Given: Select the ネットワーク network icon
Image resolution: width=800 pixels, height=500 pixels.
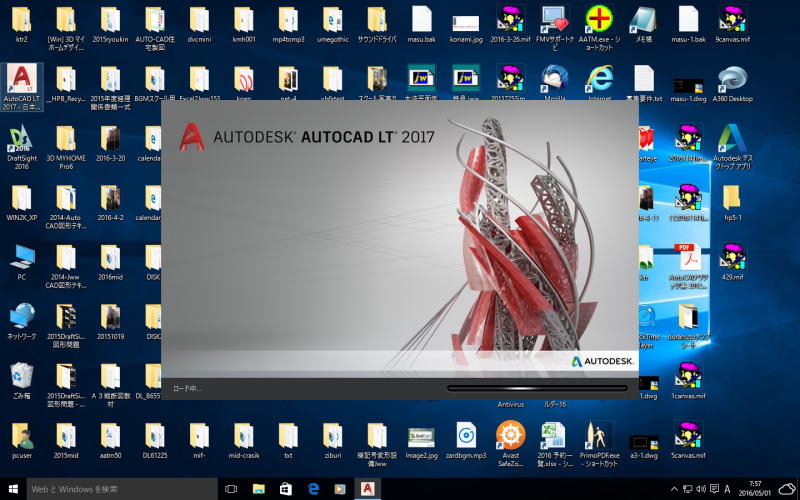Looking at the screenshot, I should click(21, 321).
